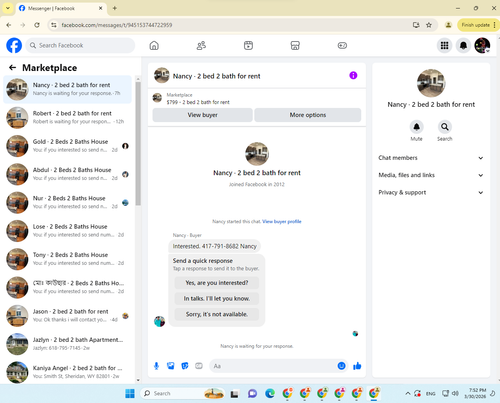Open the Home feed icon

coord(154,45)
